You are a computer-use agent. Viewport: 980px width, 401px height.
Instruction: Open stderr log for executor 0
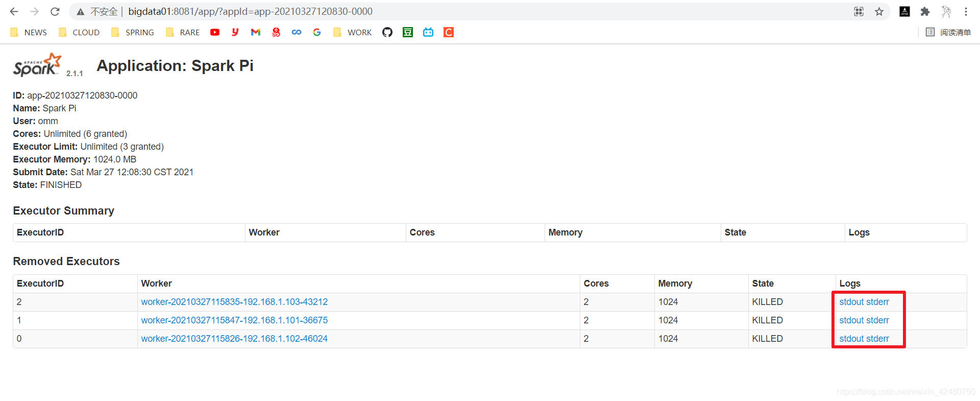click(878, 339)
